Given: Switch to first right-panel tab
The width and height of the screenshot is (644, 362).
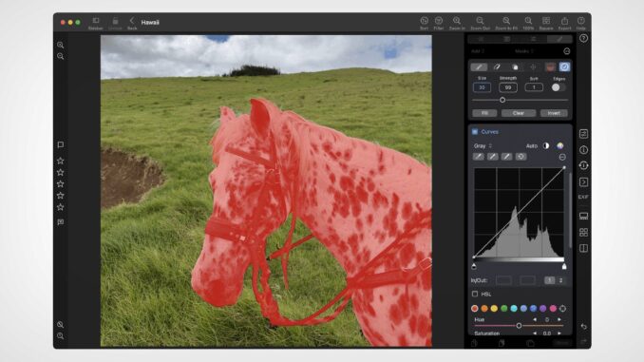Looking at the screenshot, I should (481, 39).
